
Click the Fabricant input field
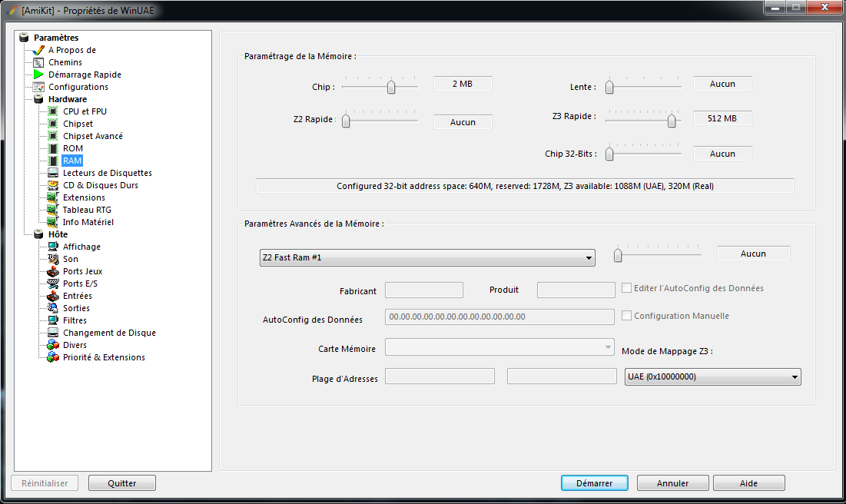[x=423, y=290]
